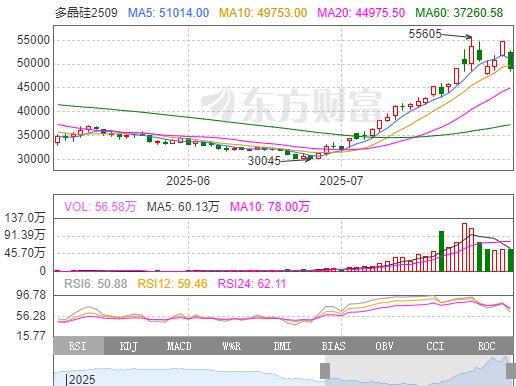The image size is (516, 386).
Task: Click the 96.78 RSI axis label
Action: pyautogui.click(x=31, y=295)
